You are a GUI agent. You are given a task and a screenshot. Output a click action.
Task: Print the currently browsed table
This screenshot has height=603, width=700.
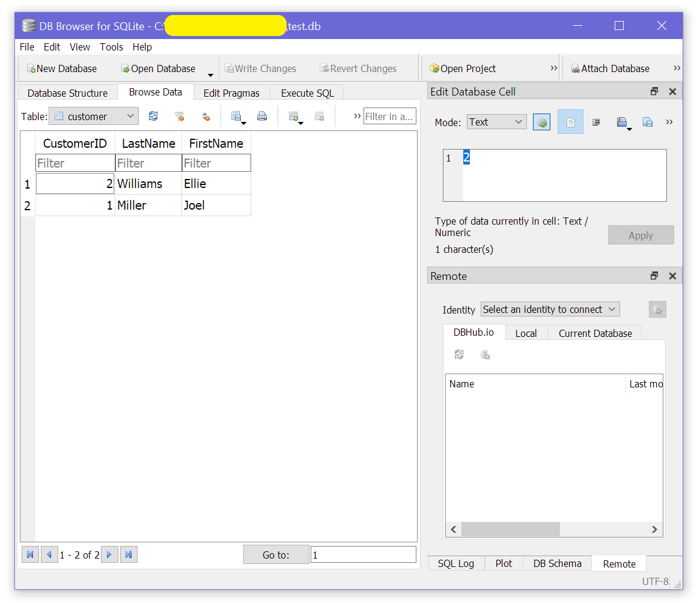(262, 117)
